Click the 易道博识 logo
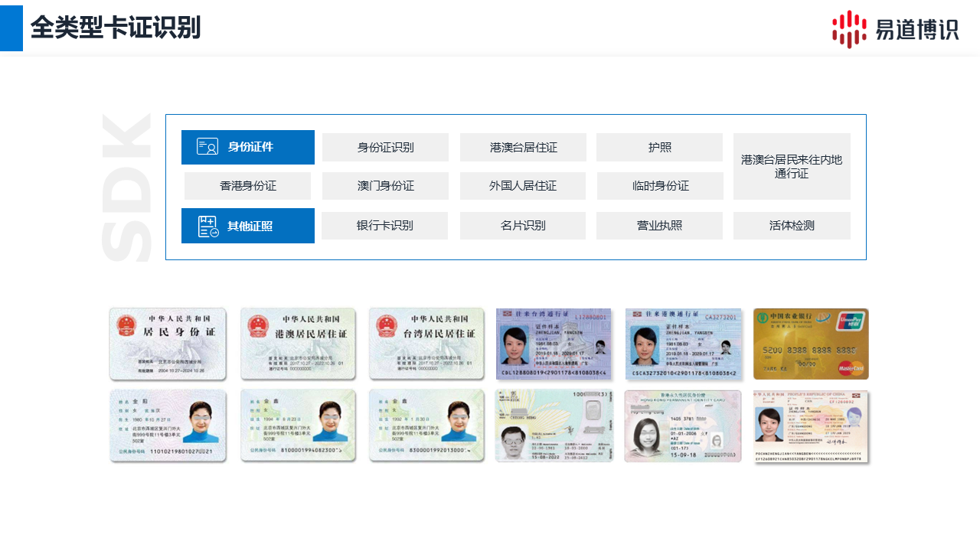The image size is (980, 551). (x=895, y=29)
